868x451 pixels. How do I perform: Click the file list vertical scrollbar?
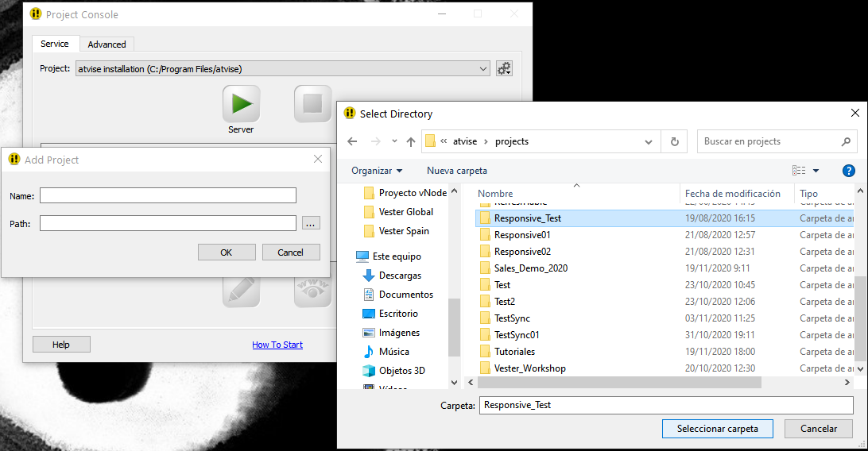[x=860, y=321]
